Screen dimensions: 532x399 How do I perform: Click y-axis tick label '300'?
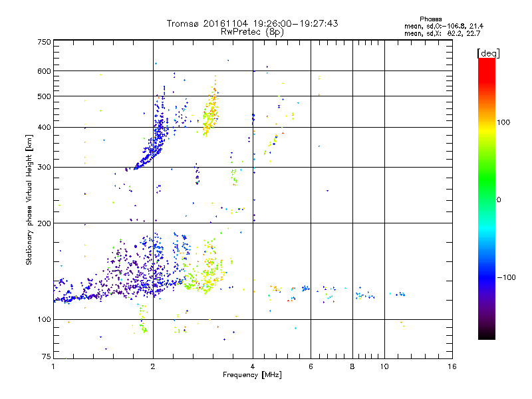(44, 168)
